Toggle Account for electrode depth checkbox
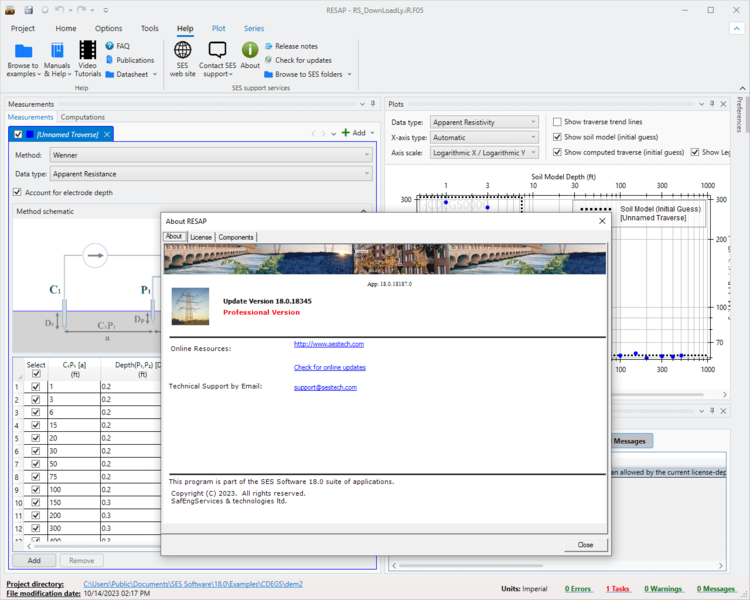 coord(17,192)
